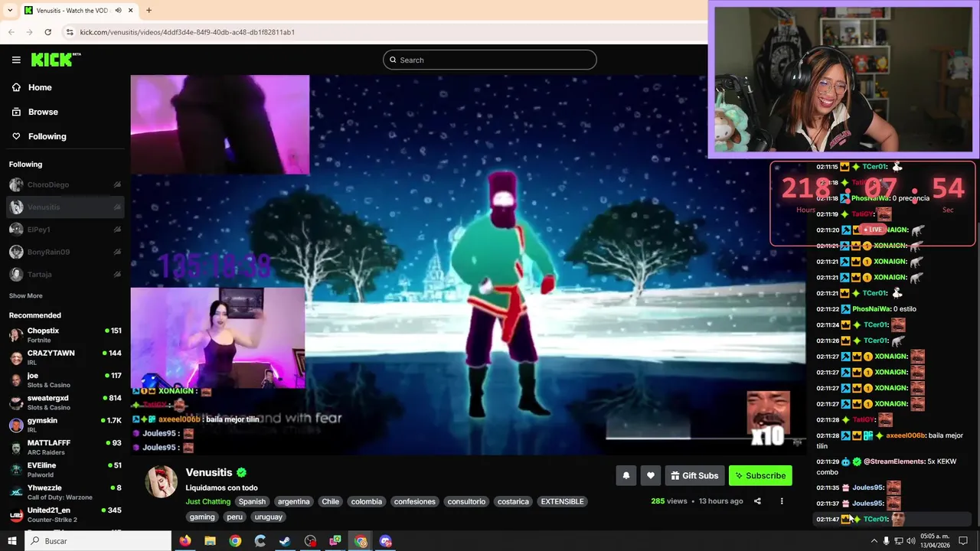Expand followed channels with Show More

pyautogui.click(x=25, y=295)
